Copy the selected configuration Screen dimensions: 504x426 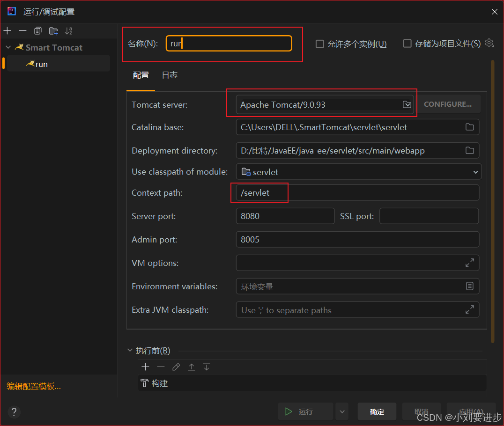(x=37, y=31)
